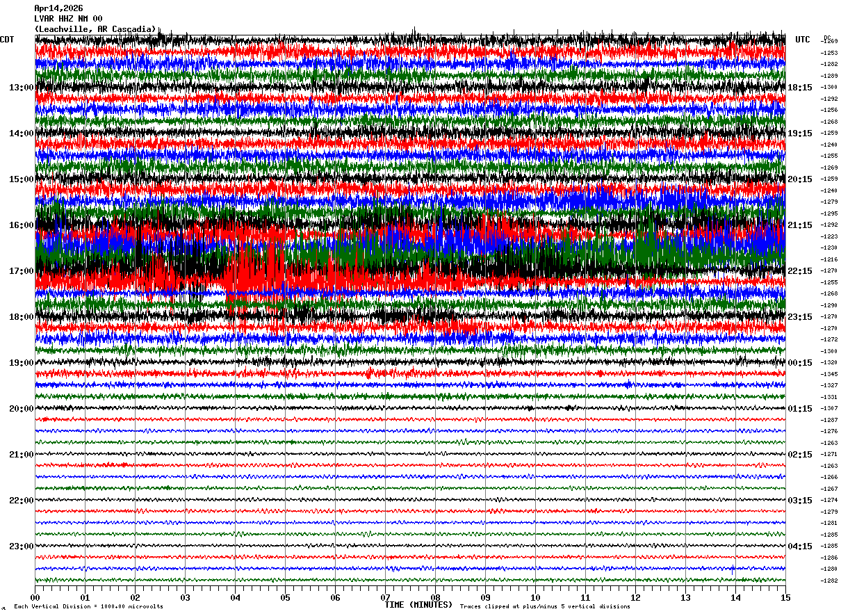Click the 00:15 UTC time label
The width and height of the screenshot is (841, 616).
click(800, 363)
